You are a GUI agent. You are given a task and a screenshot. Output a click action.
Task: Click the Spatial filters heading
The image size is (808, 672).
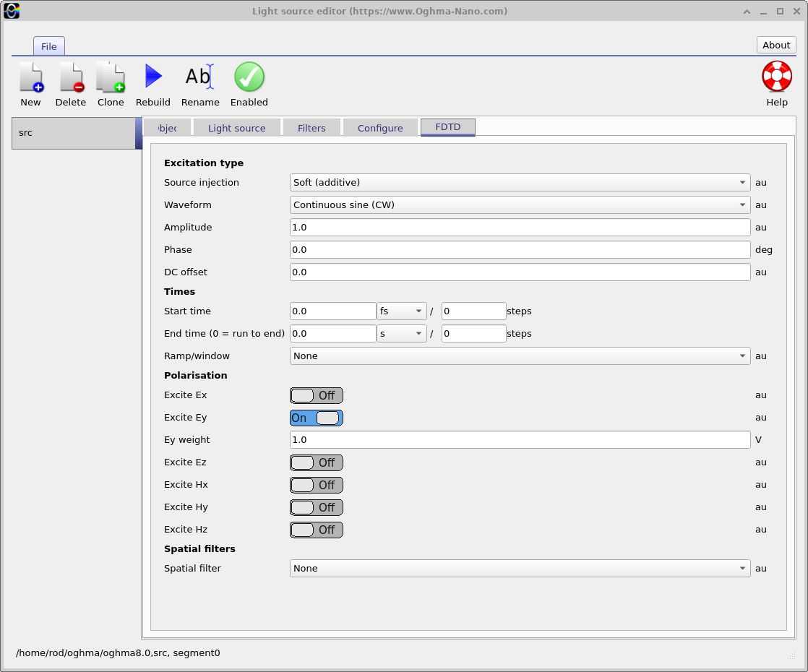coord(199,549)
